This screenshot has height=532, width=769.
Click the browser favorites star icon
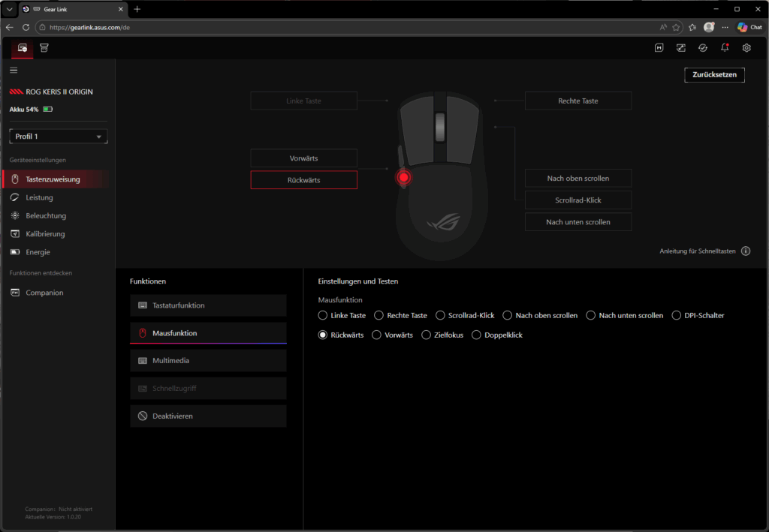tap(676, 27)
